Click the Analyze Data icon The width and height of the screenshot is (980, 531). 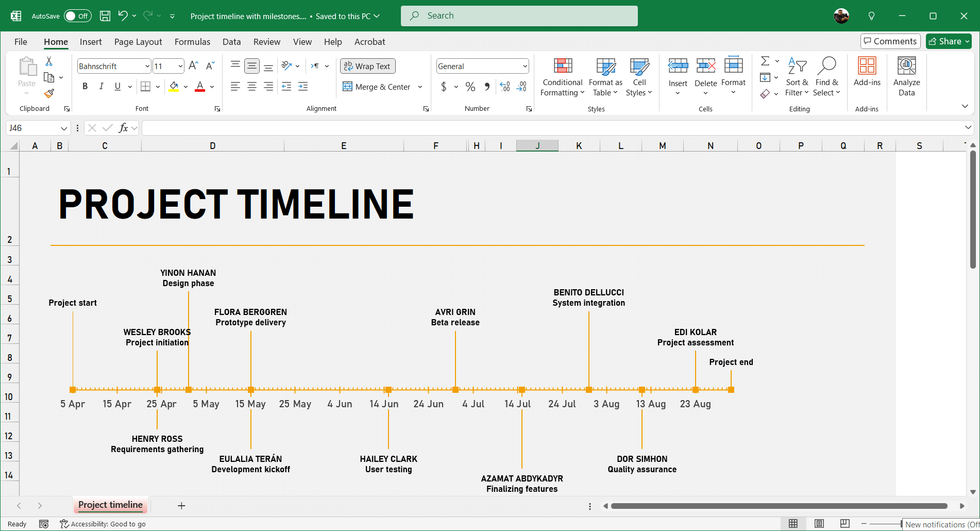(906, 76)
